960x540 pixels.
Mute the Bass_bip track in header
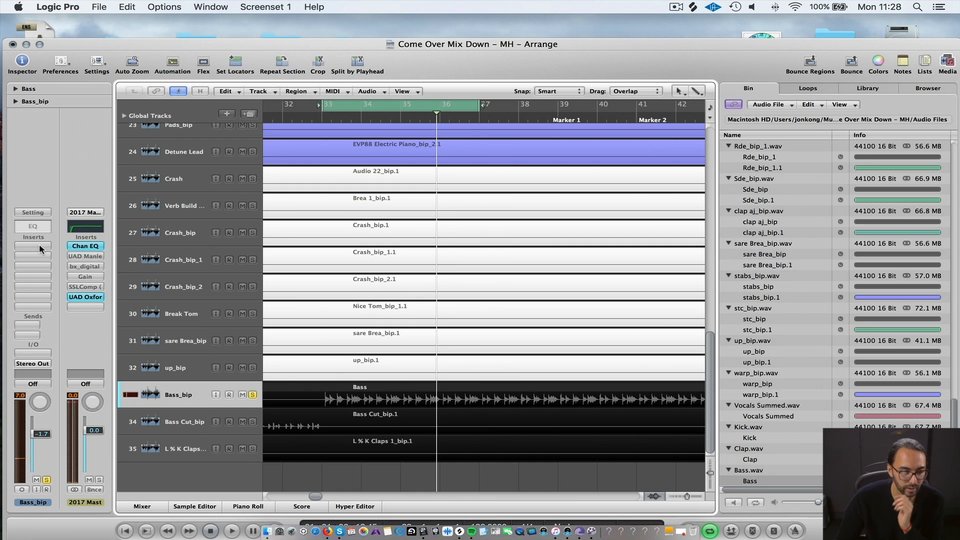242,395
